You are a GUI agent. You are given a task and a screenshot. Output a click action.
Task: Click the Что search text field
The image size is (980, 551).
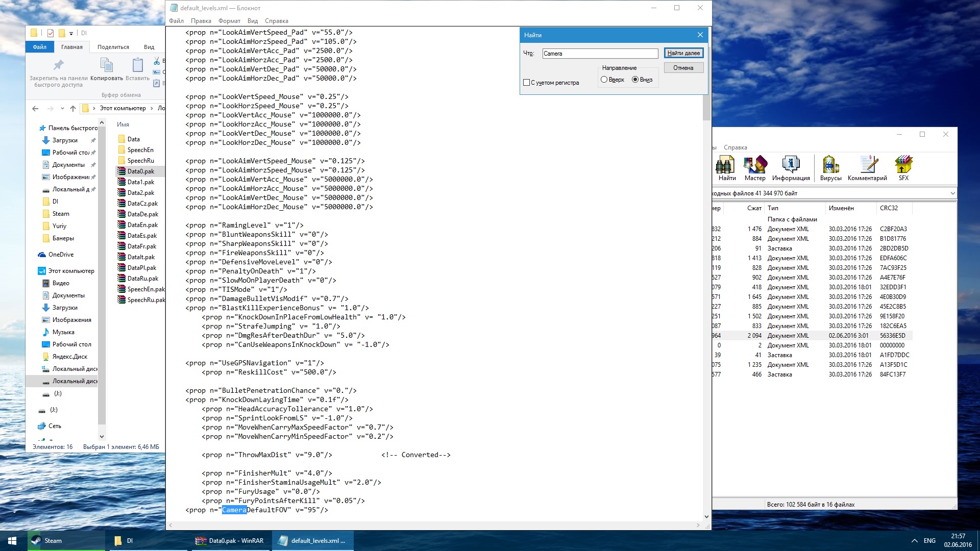(x=600, y=54)
